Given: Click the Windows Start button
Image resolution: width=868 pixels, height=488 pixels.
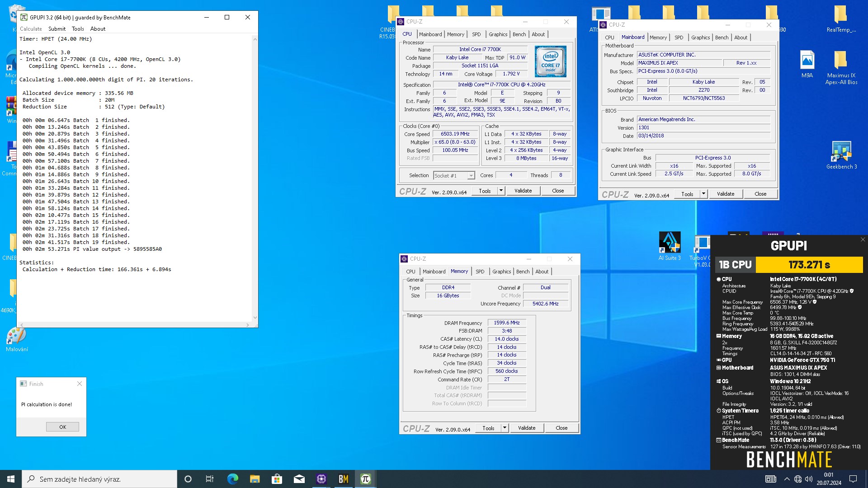Looking at the screenshot, I should pos(11,479).
